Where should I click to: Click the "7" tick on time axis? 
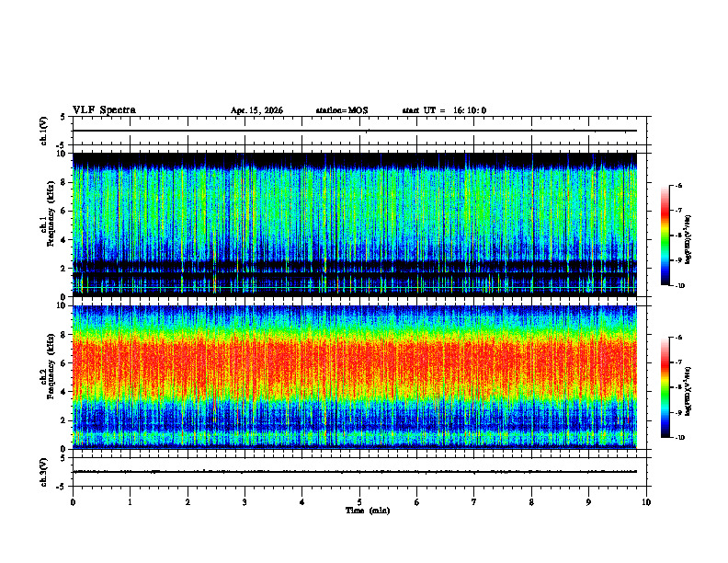pos(474,502)
